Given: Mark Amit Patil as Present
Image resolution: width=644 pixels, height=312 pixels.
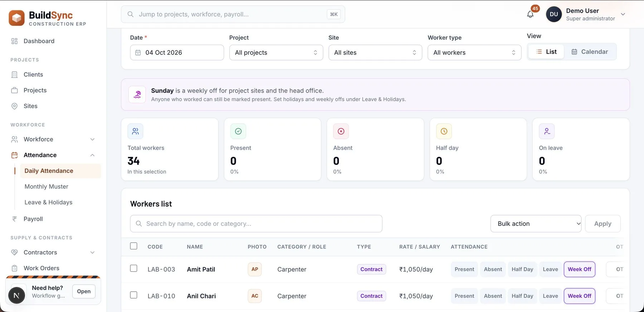Looking at the screenshot, I should point(464,269).
